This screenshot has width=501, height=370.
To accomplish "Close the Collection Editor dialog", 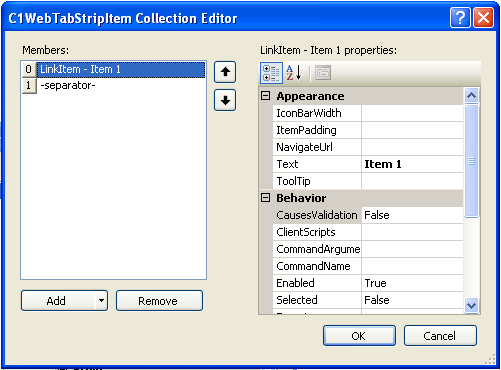I will tap(483, 17).
